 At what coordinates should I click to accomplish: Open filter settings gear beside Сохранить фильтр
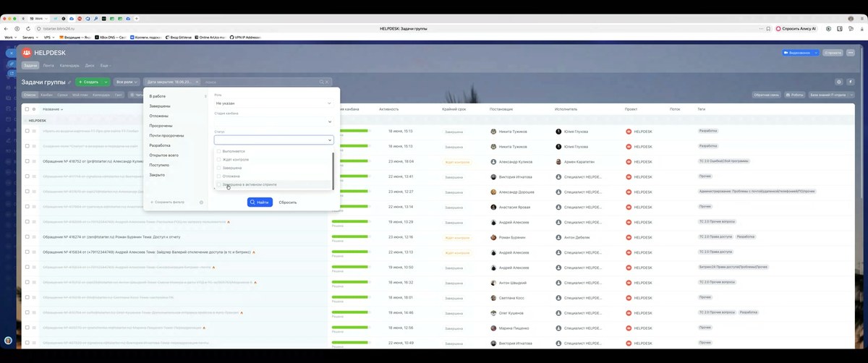(201, 202)
